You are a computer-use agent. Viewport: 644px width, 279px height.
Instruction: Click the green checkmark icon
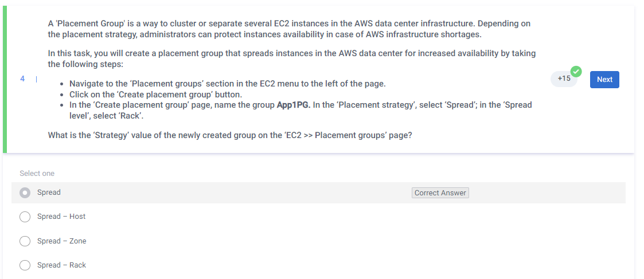[x=576, y=72]
